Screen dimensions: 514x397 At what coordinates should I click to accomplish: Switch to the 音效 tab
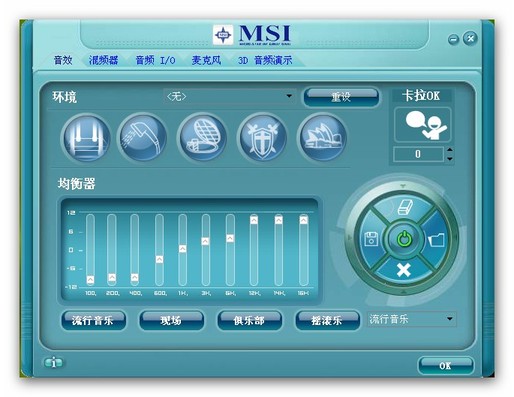pos(63,60)
